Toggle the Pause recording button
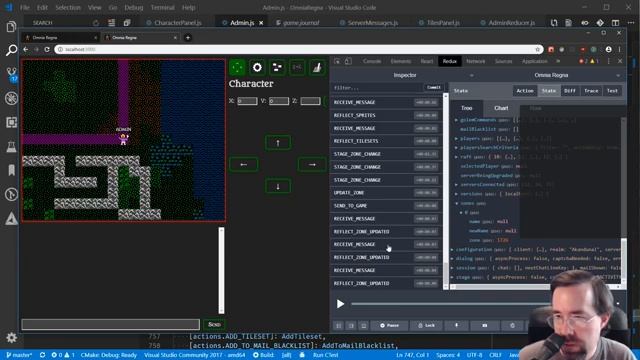This screenshot has height=360, width=640. 389,325
